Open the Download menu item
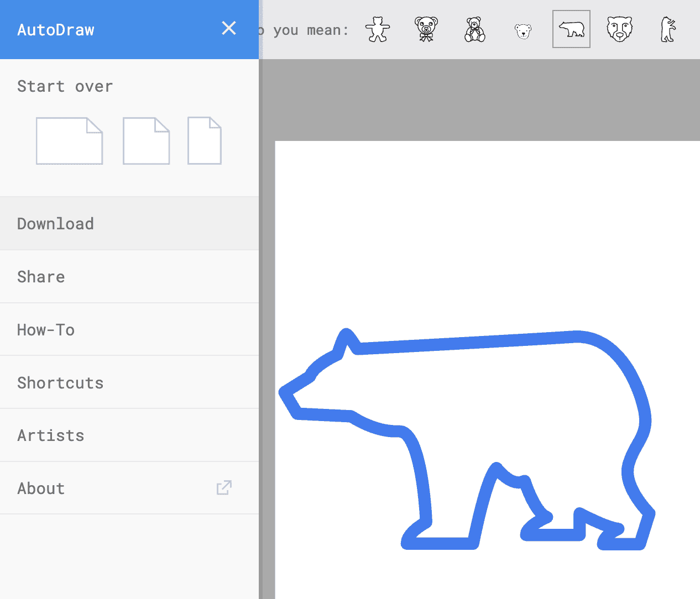The width and height of the screenshot is (700, 599). 129,224
